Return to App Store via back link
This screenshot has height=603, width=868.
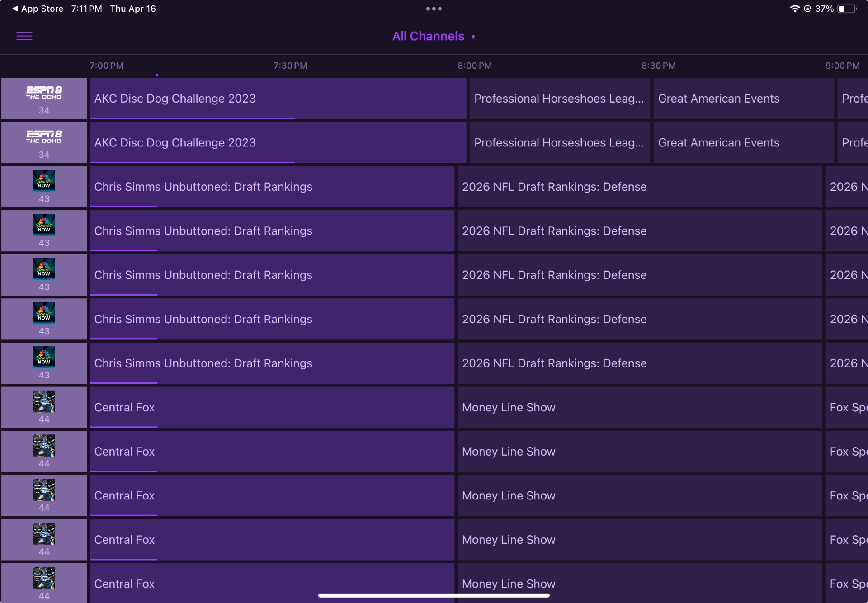click(x=38, y=9)
